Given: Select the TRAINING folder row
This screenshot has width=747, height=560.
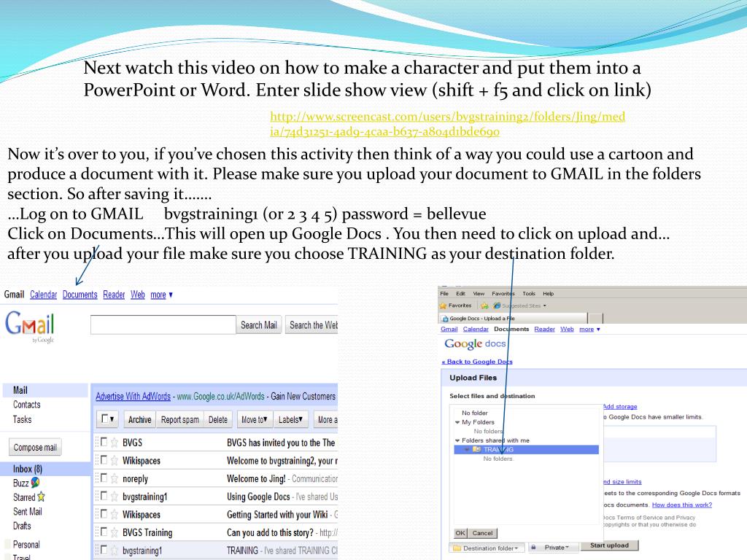Looking at the screenshot, I should coord(527,449).
